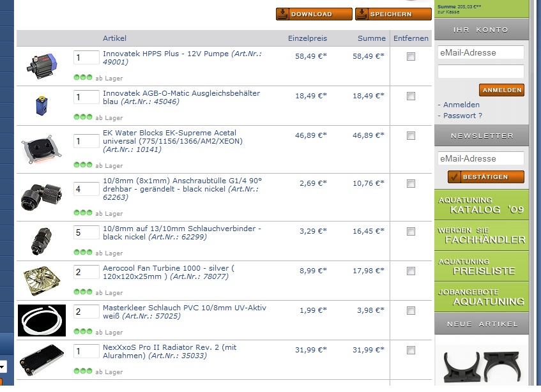
Task: Click the Download button
Action: [x=314, y=14]
